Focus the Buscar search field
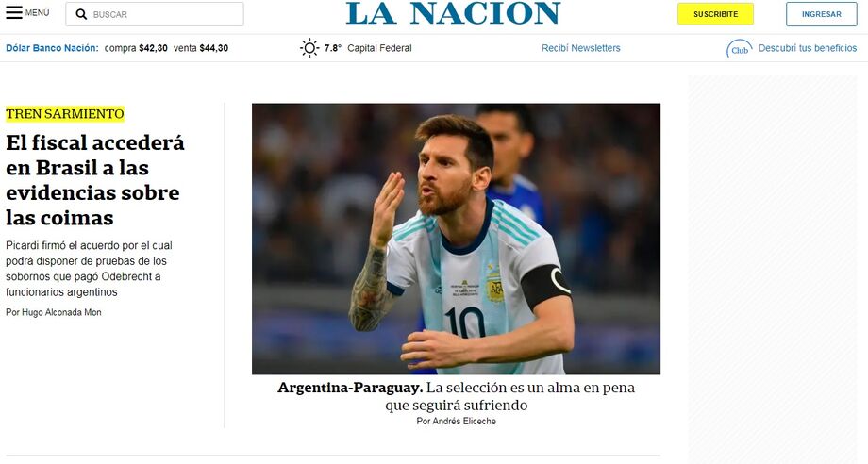The height and width of the screenshot is (464, 868). [155, 14]
